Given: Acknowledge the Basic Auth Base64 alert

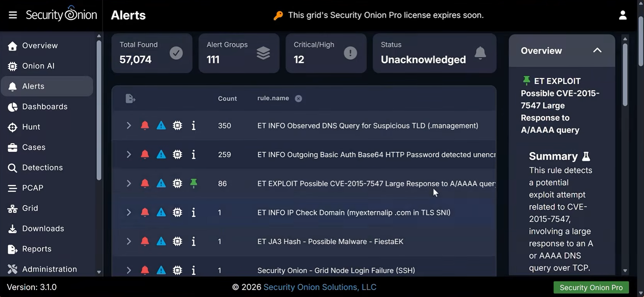Looking at the screenshot, I should coord(145,155).
